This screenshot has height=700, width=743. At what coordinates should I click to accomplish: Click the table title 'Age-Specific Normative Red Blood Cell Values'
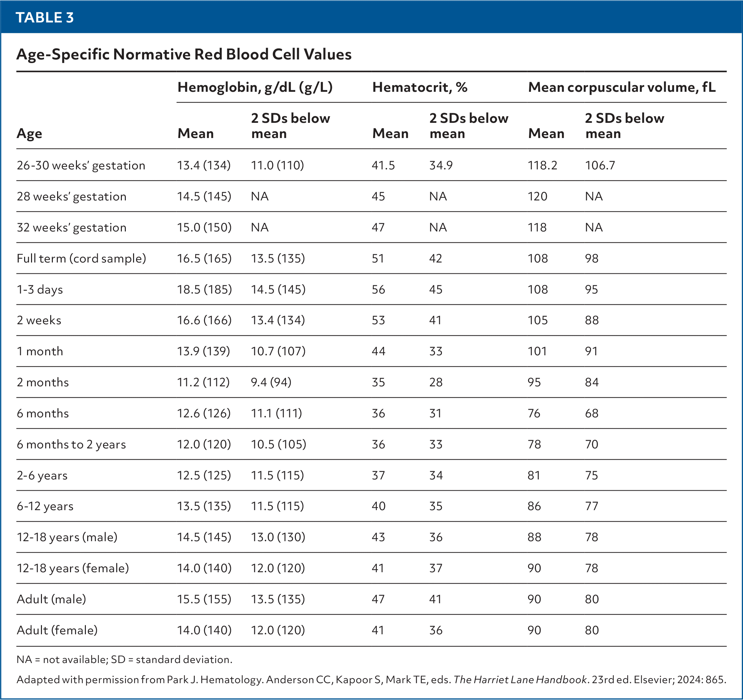pos(184,54)
